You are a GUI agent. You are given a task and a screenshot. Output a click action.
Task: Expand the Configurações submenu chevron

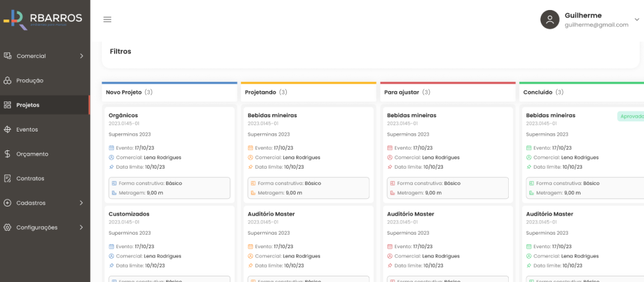click(81, 227)
